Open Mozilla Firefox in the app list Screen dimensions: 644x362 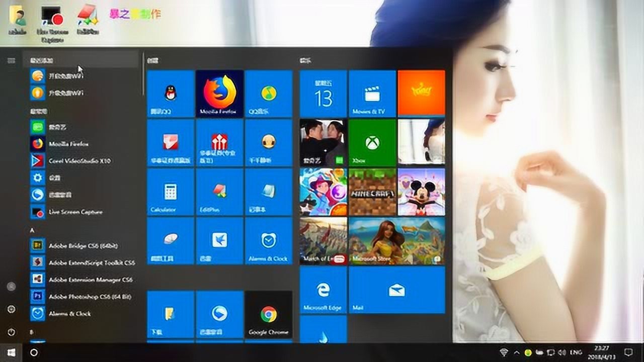click(83, 144)
